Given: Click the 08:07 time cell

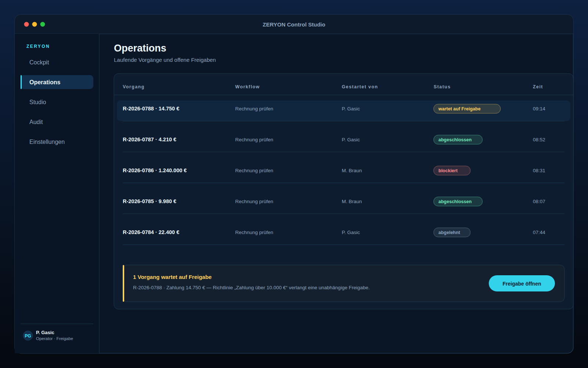Looking at the screenshot, I should pyautogui.click(x=539, y=202).
